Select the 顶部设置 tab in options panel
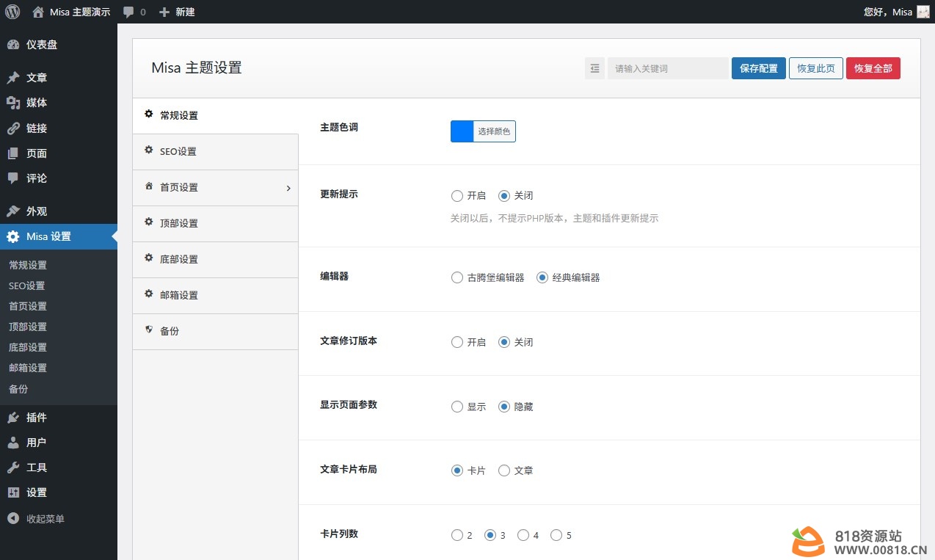 coord(216,224)
